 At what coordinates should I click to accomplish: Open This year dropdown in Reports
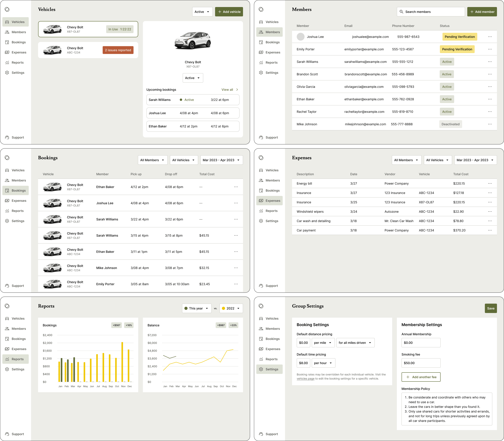(197, 308)
